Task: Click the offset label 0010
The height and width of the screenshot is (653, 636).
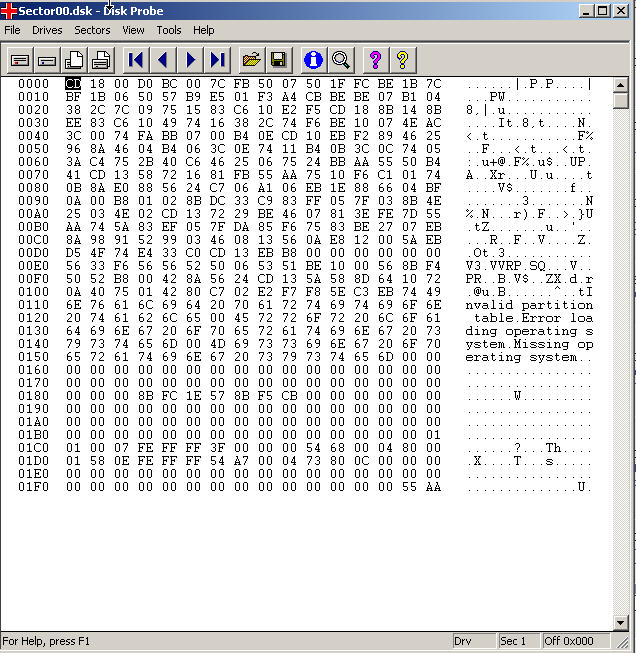Action: (33, 97)
